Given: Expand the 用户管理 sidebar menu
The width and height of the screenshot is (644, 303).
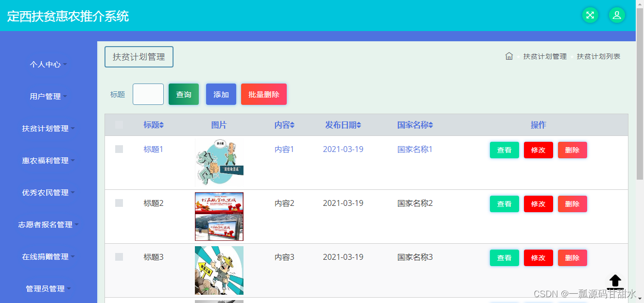Looking at the screenshot, I should coord(48,96).
